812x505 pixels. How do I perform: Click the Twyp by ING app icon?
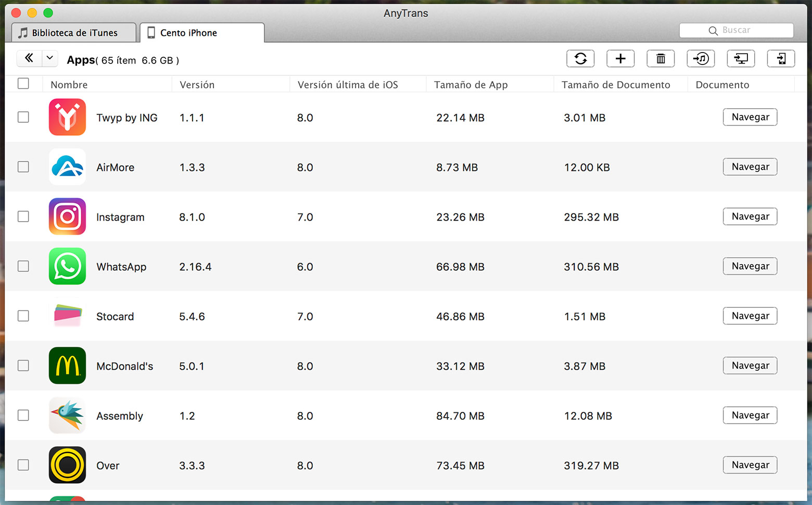(x=67, y=117)
